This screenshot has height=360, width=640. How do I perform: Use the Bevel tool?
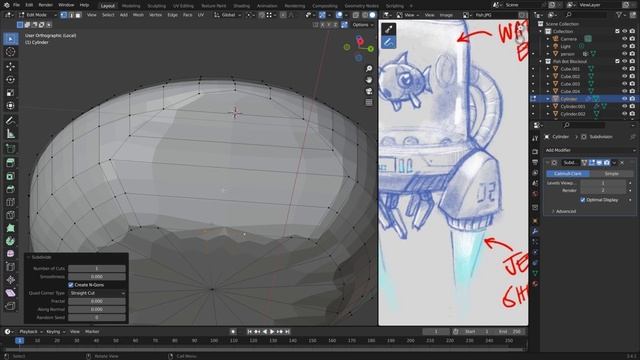tap(11, 189)
